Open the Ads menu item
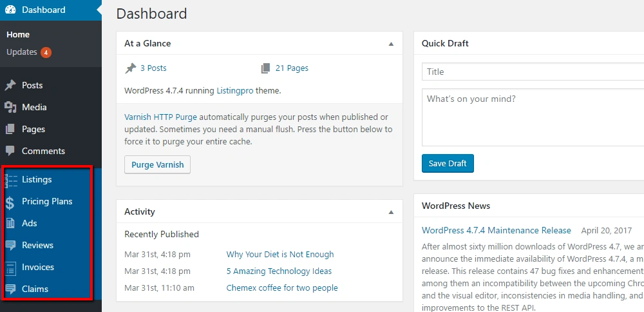The width and height of the screenshot is (644, 312). [30, 223]
